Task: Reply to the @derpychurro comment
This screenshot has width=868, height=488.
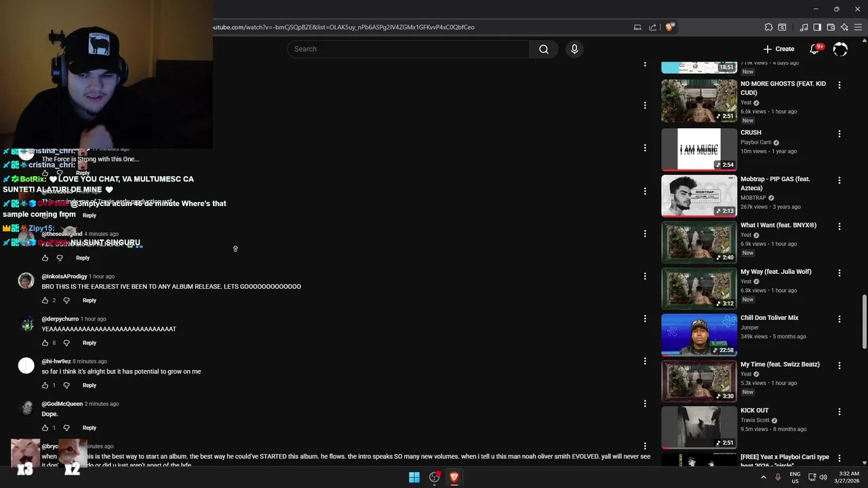Action: [90, 343]
